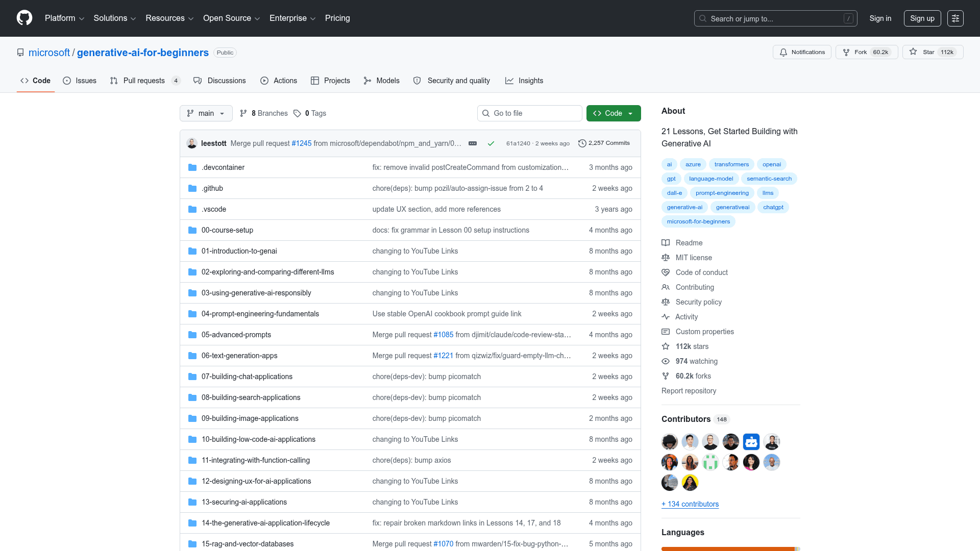Click the Search or jump to field
The height and width of the screenshot is (551, 980).
pos(776,18)
